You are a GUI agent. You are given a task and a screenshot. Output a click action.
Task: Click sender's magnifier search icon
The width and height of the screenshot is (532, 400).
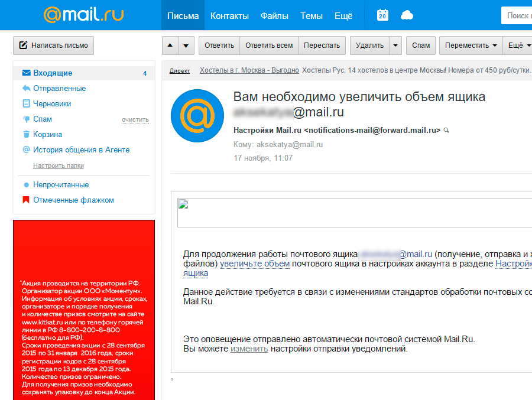(x=446, y=130)
